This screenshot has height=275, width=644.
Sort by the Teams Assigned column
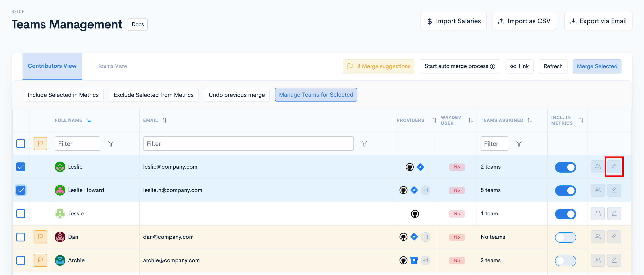pos(530,120)
